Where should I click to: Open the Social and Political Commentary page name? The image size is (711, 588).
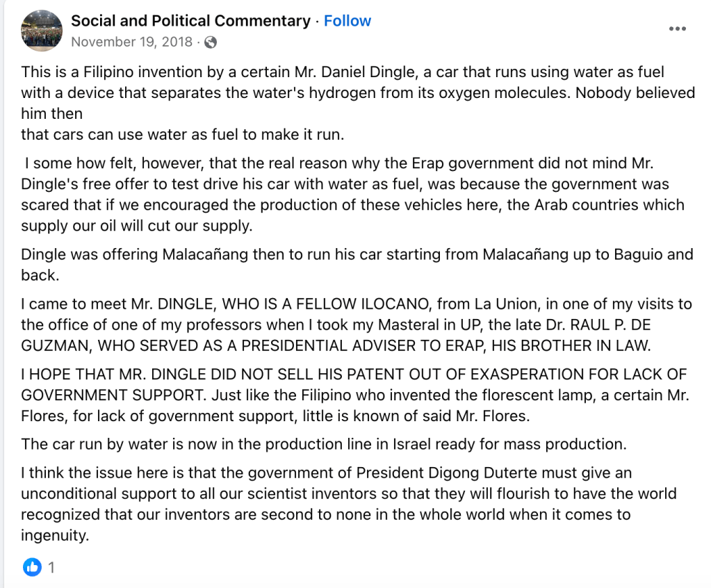[x=190, y=21]
